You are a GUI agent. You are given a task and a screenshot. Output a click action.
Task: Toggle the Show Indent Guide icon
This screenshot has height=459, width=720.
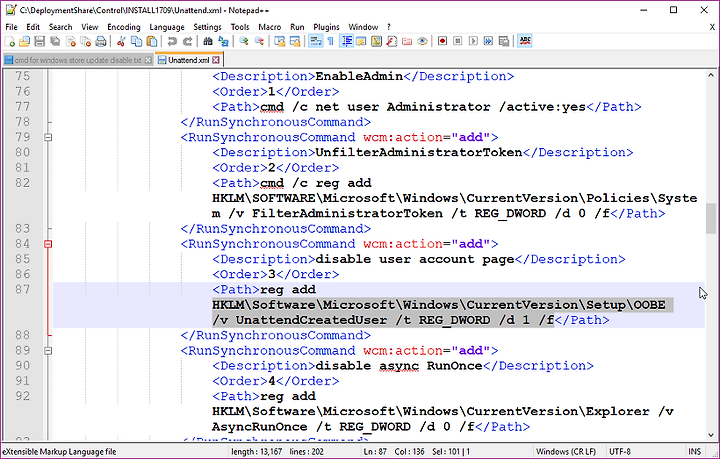tap(347, 42)
